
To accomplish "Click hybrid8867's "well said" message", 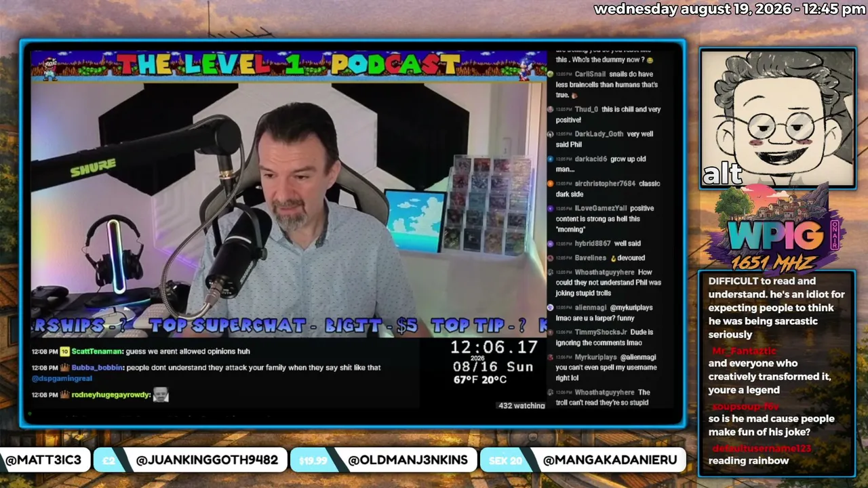I will coord(627,244).
